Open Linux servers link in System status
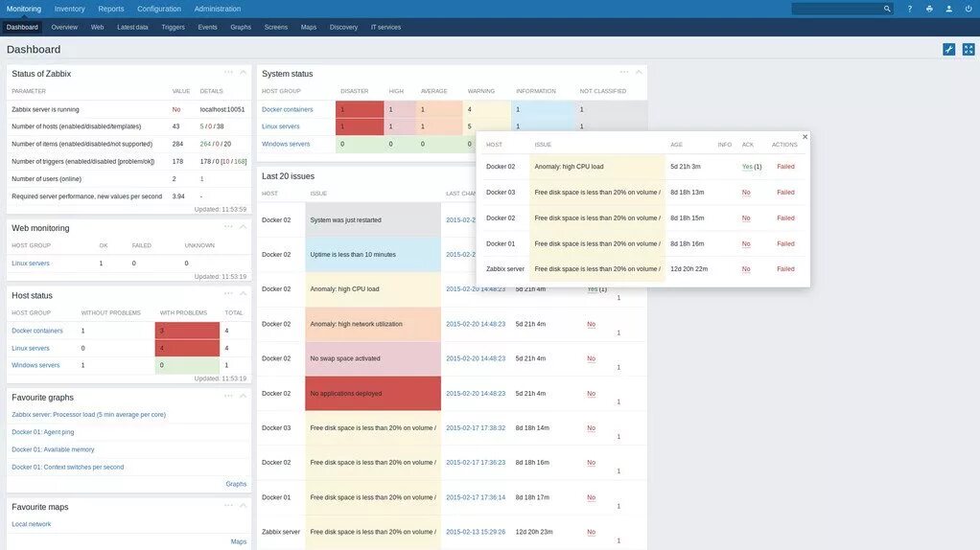The width and height of the screenshot is (980, 550). click(x=281, y=126)
